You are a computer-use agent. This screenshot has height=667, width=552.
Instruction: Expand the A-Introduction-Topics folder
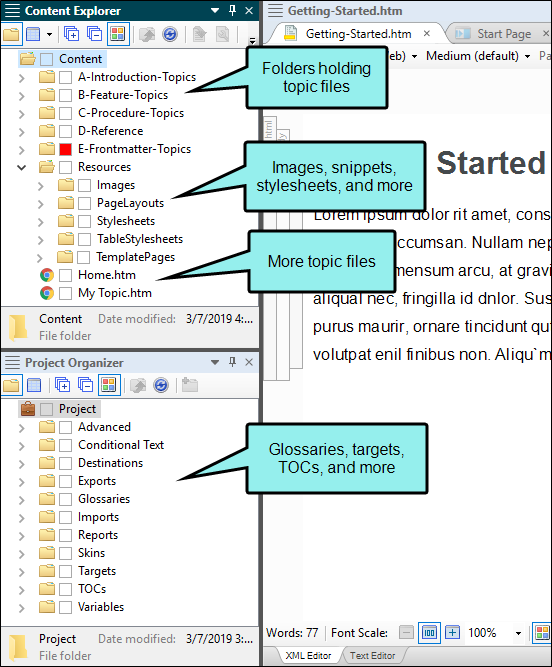coord(22,78)
